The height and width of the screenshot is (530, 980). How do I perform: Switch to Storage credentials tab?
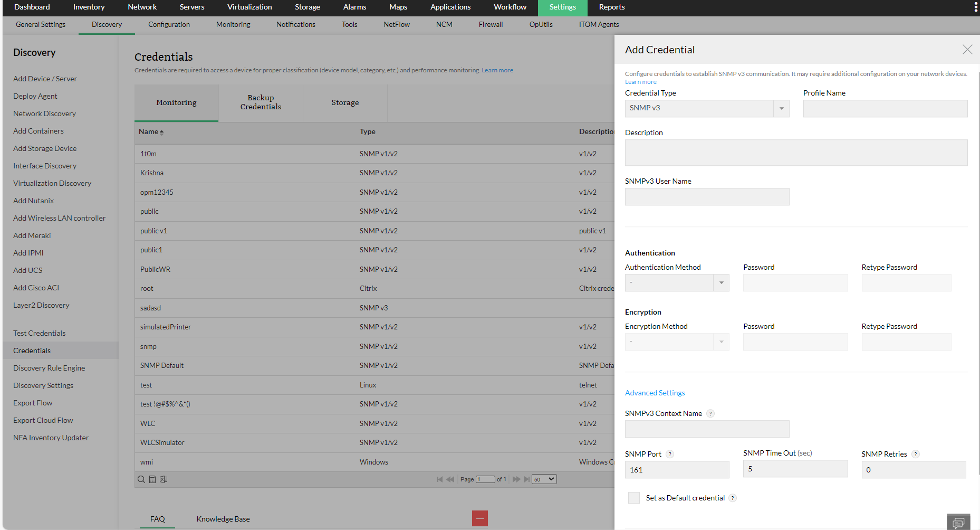point(345,102)
